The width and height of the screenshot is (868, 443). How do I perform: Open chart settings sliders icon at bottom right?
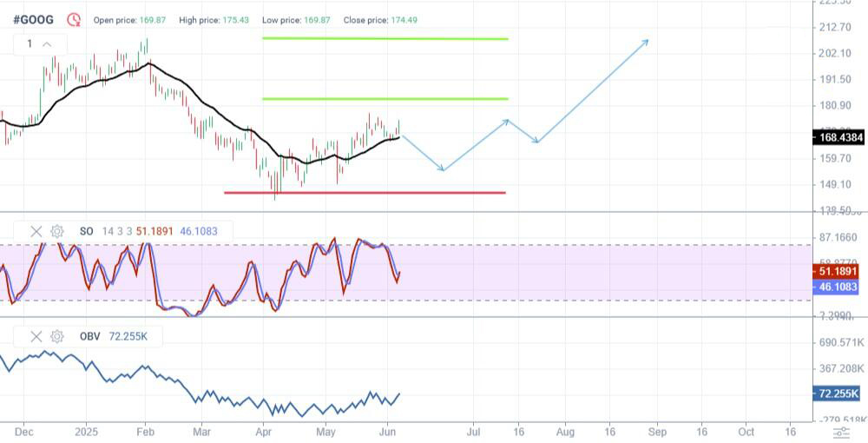click(x=841, y=433)
